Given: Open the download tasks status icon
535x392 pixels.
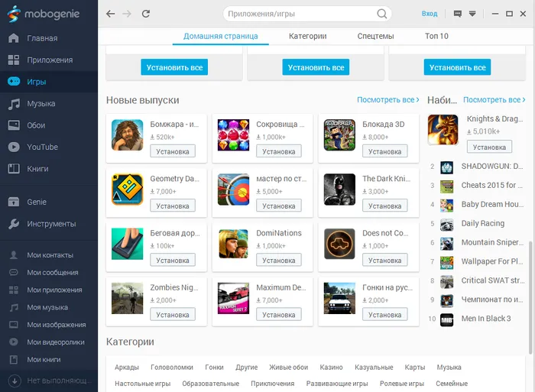Looking at the screenshot, I should coord(15,381).
